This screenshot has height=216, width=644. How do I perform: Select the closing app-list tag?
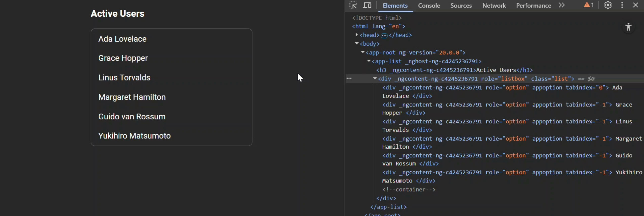pyautogui.click(x=388, y=207)
